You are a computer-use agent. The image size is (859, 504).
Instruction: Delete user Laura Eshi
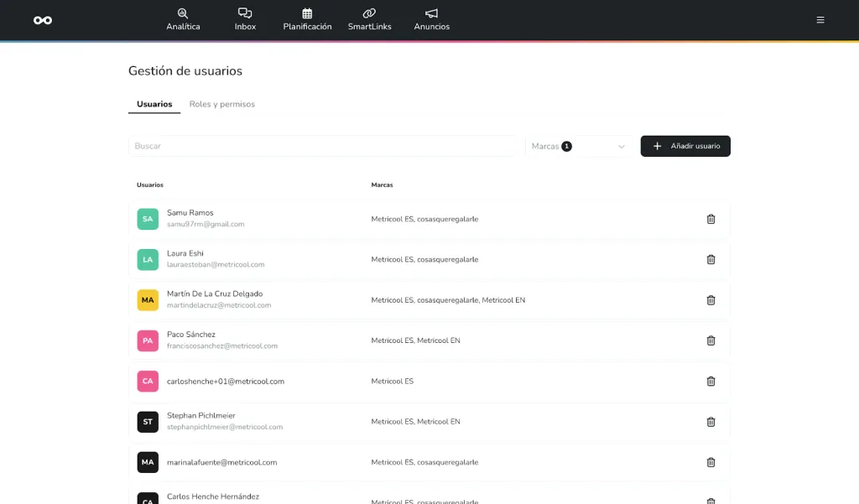point(711,260)
